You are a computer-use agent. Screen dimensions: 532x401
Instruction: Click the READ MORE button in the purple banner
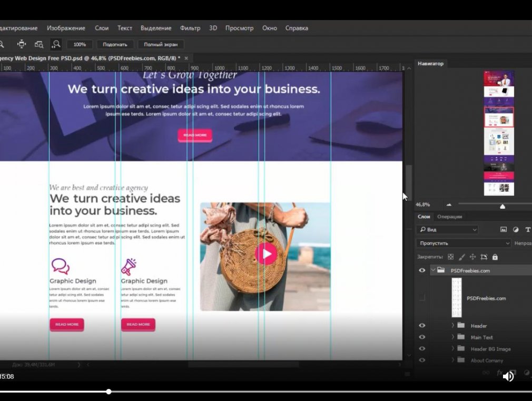195,135
